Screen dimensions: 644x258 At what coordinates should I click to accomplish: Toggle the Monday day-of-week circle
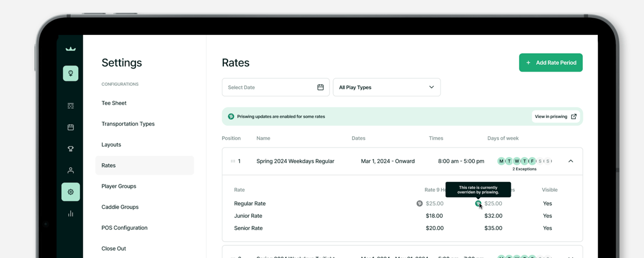(501, 161)
